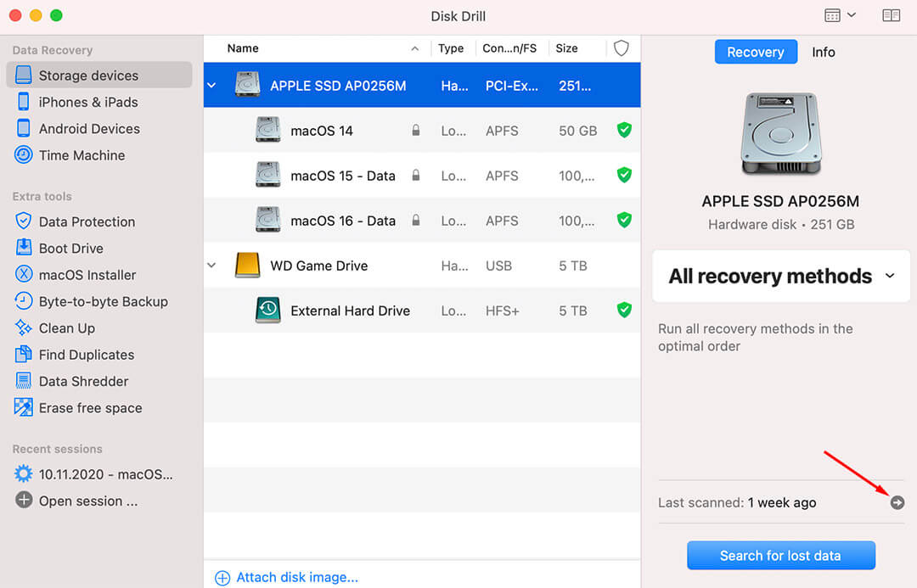Open Time Machine section
Viewport: 917px width, 588px height.
tap(82, 155)
